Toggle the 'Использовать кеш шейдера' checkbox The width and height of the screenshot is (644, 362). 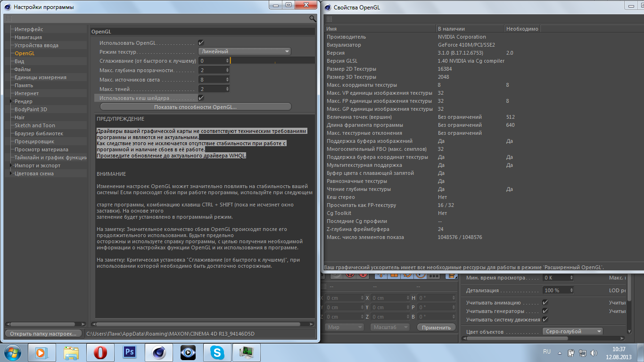201,98
